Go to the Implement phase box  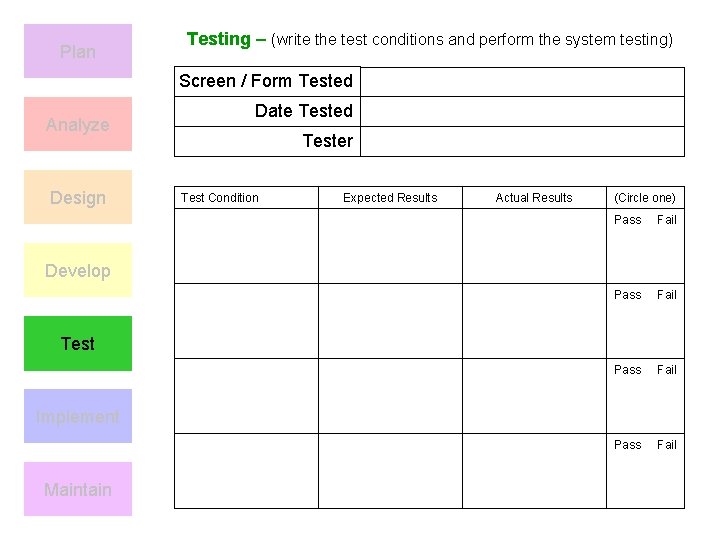pos(78,416)
